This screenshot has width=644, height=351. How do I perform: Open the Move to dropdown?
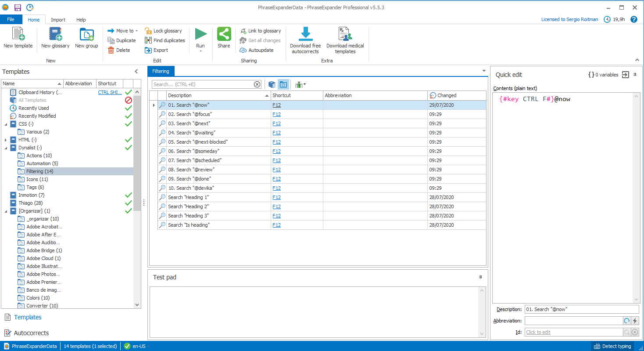[x=123, y=31]
